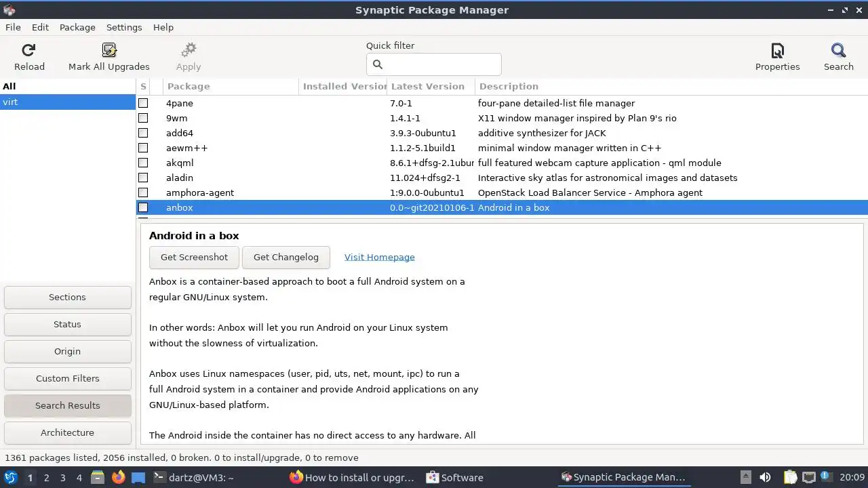Switch to the dartz@VM3 terminal window
Viewport: 868px width, 488px height.
click(x=194, y=477)
